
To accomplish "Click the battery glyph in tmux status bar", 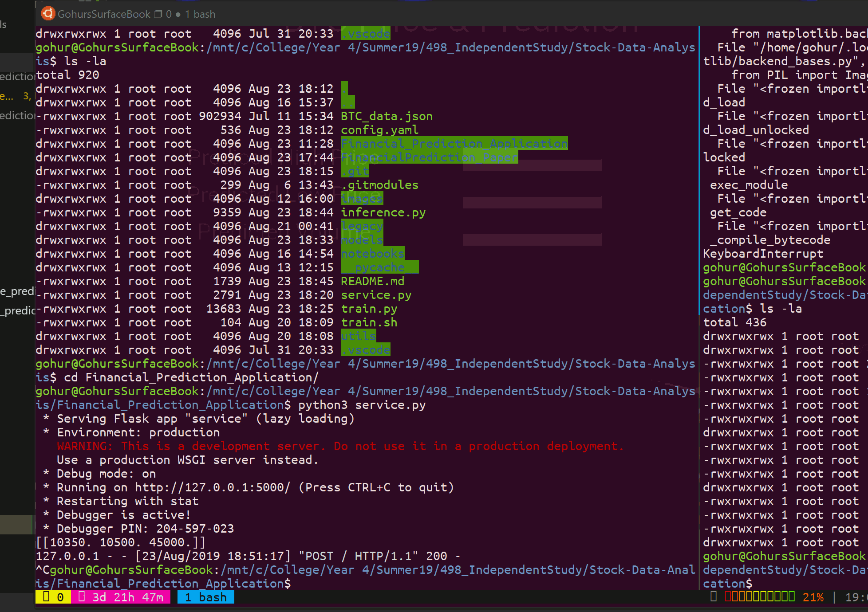I will coord(714,597).
